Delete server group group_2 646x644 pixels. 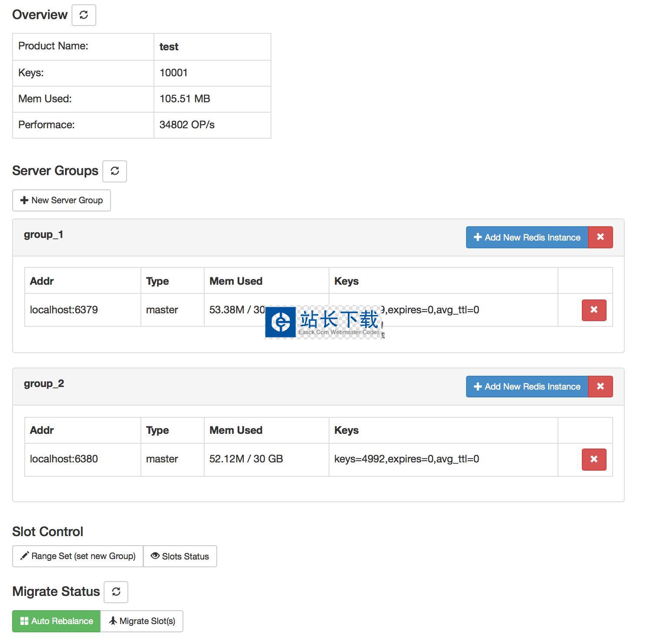click(600, 386)
